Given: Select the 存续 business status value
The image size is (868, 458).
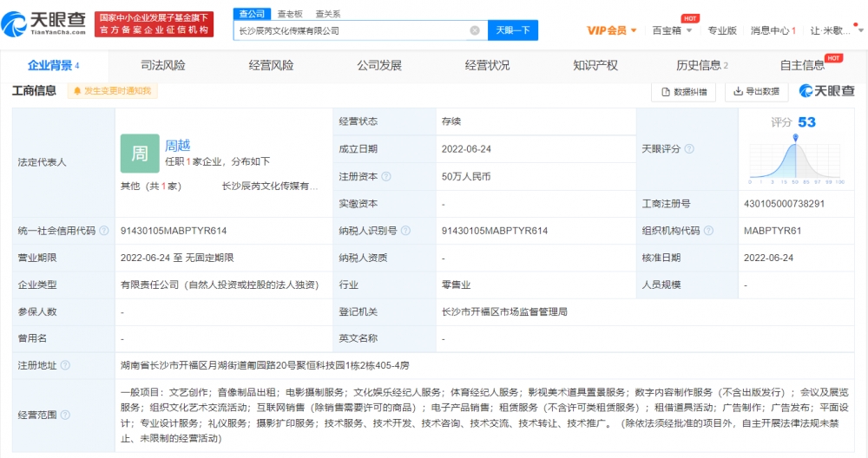Looking at the screenshot, I should coord(451,121).
